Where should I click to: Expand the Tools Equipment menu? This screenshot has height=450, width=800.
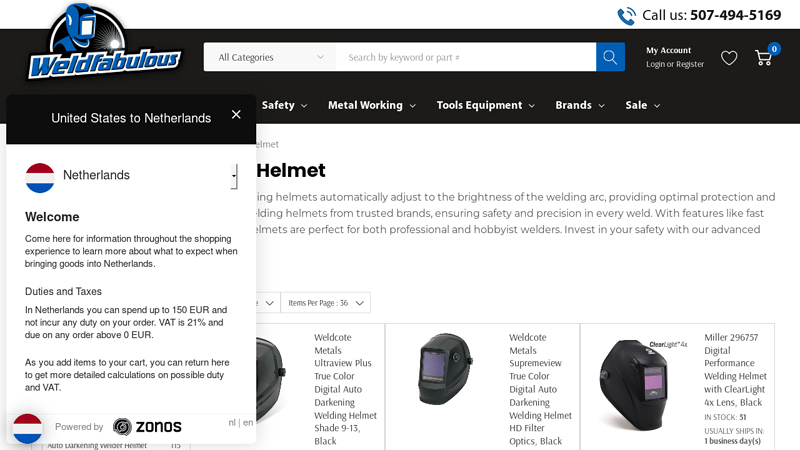click(x=485, y=105)
